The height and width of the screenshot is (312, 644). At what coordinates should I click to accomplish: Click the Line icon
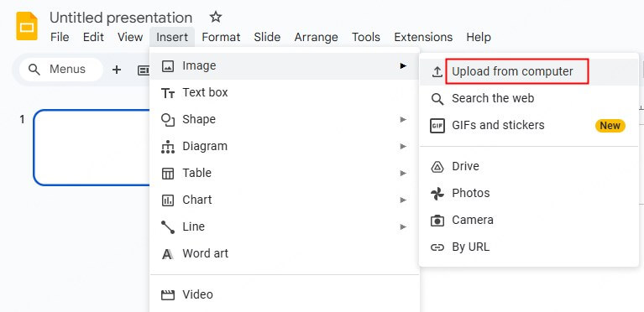[x=168, y=227]
